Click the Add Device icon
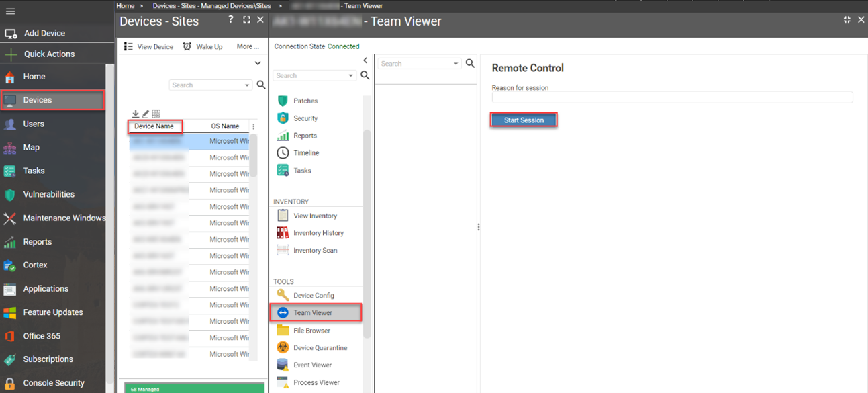This screenshot has height=393, width=868. (10, 34)
